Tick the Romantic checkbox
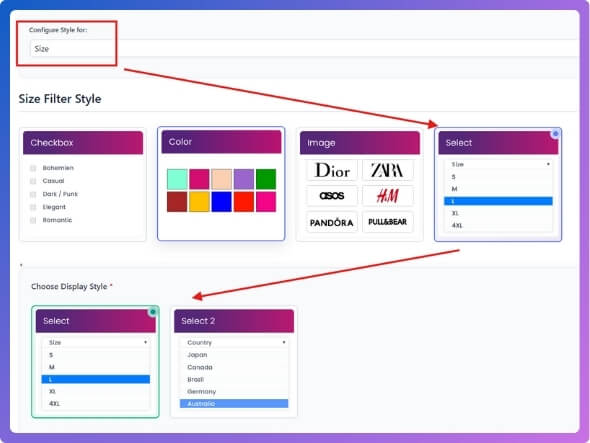The width and height of the screenshot is (590, 443). pos(33,220)
